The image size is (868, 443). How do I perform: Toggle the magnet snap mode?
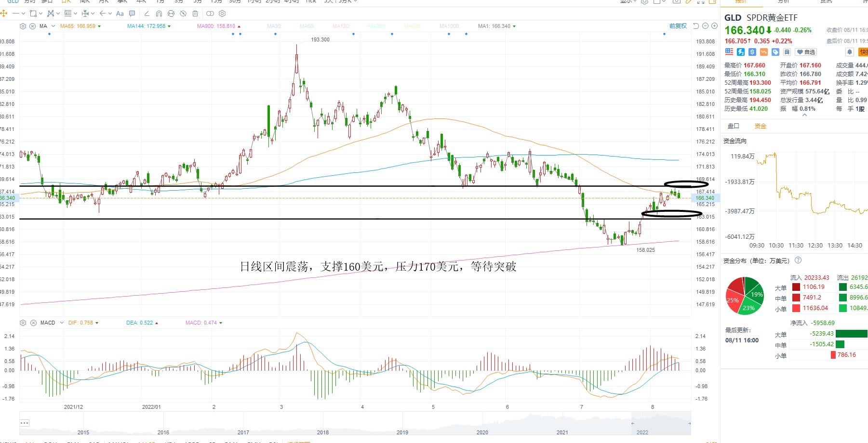point(159,13)
